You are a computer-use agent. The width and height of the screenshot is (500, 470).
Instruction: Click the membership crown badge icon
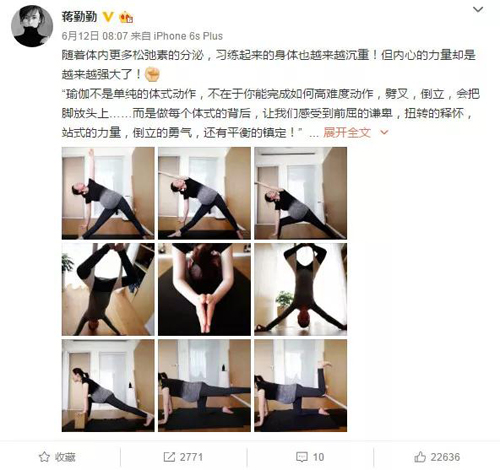[126, 17]
